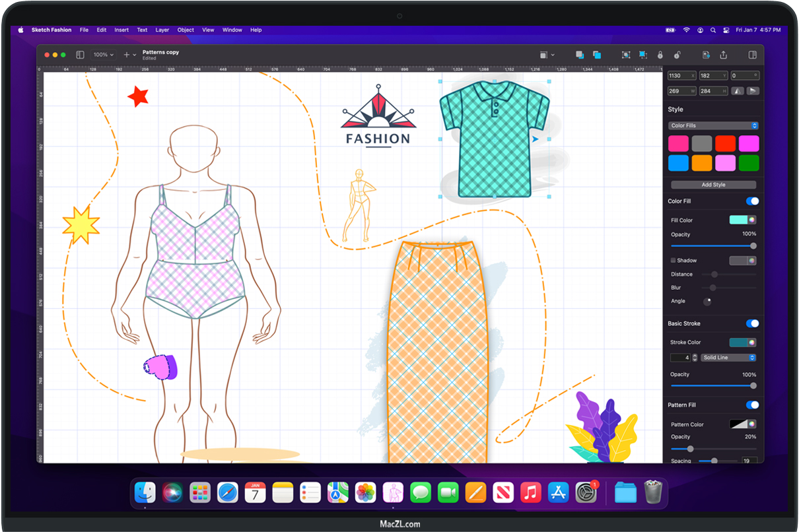The image size is (799, 532).
Task: Open color wheel next to Stroke Color
Action: (x=751, y=343)
